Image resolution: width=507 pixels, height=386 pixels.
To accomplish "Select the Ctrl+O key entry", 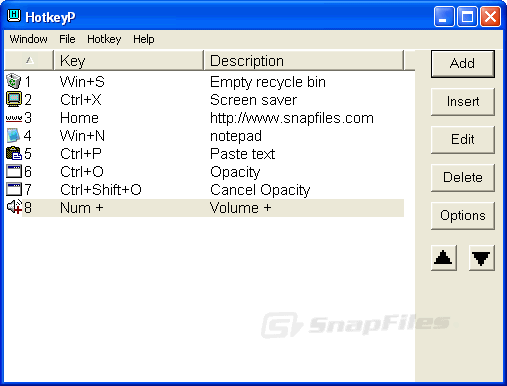I will 82,172.
